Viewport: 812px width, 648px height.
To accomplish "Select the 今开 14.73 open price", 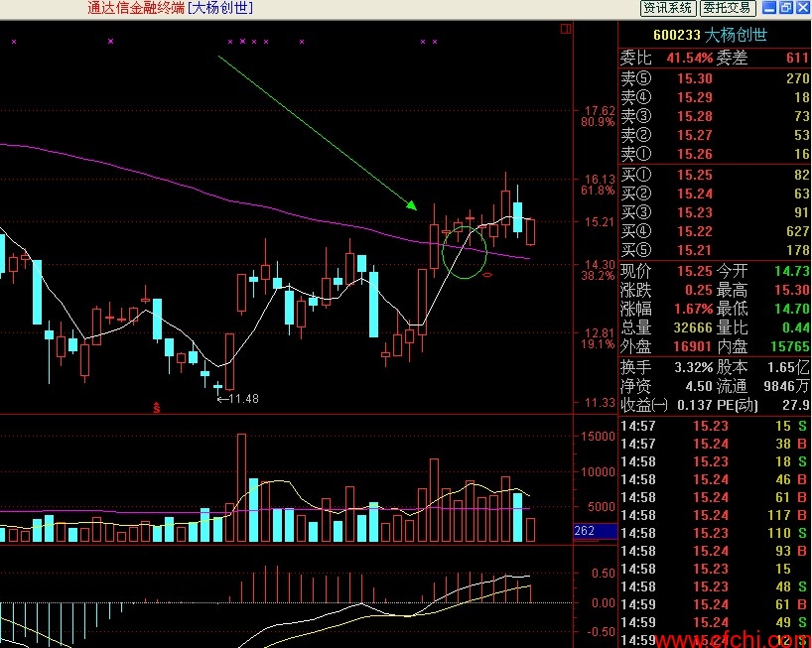I will 792,271.
